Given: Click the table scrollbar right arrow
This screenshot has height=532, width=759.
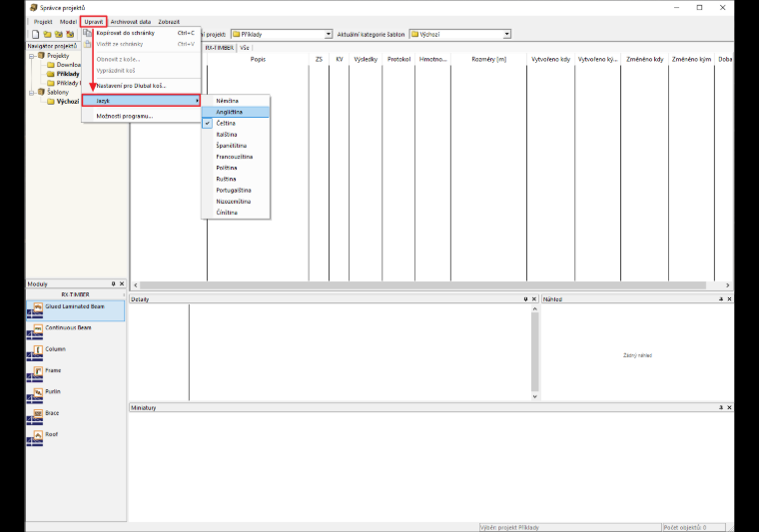Looking at the screenshot, I should coord(727,285).
